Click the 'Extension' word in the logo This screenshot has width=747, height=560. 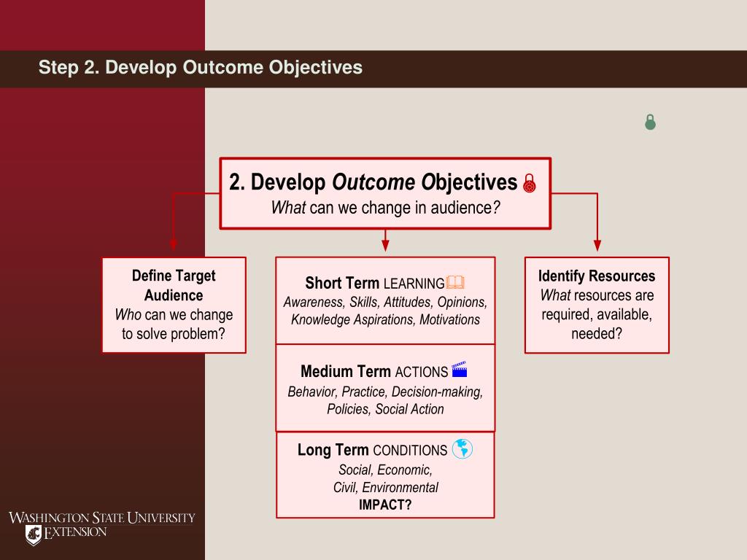(75, 533)
